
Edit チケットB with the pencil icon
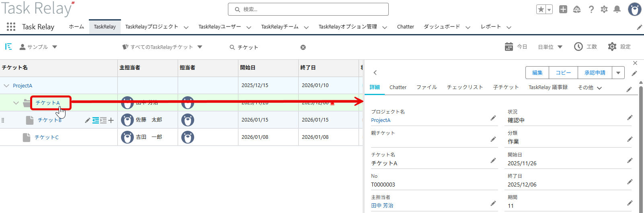pyautogui.click(x=88, y=120)
